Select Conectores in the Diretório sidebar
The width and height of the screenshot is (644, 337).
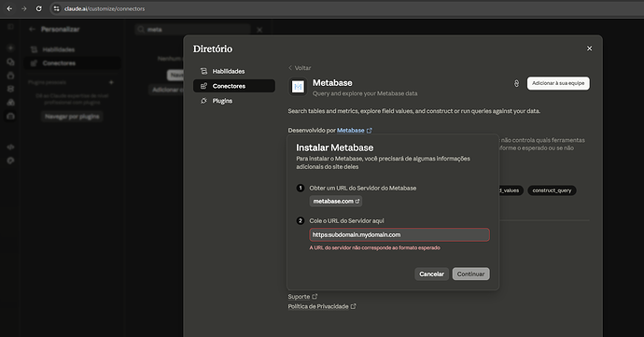234,86
